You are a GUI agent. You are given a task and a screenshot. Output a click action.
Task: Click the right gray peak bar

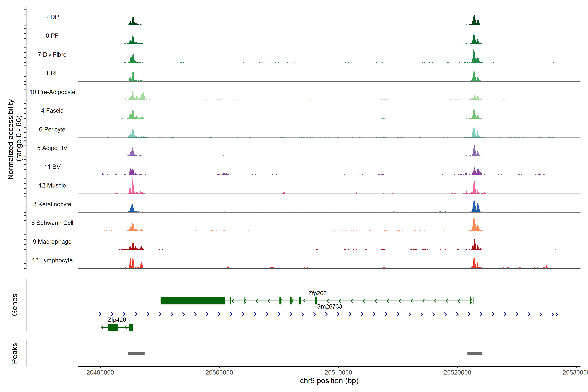(x=474, y=353)
